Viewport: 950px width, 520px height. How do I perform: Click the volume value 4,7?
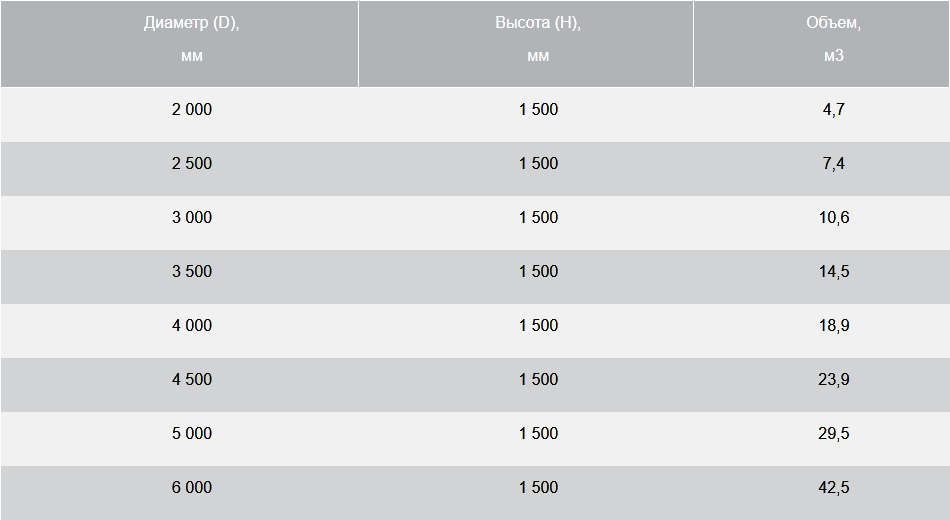[x=834, y=110]
